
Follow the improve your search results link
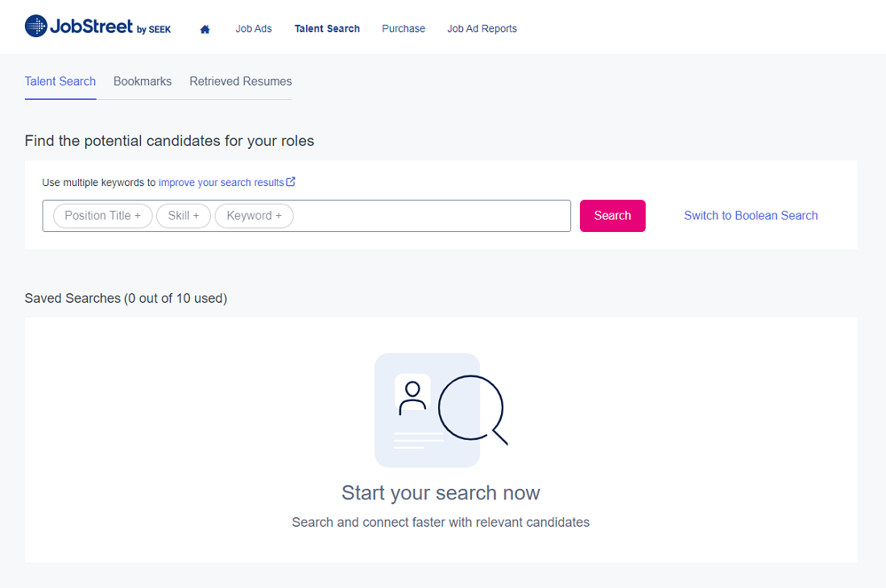click(x=221, y=183)
